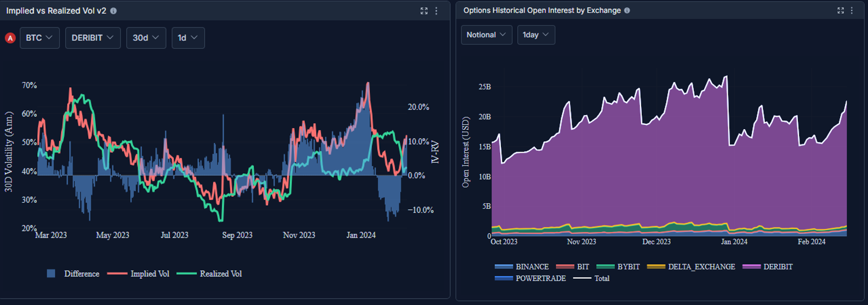Screen dimensions: 868x305
Task: Click the Open Interest (USD) axis title
Action: click(x=466, y=152)
